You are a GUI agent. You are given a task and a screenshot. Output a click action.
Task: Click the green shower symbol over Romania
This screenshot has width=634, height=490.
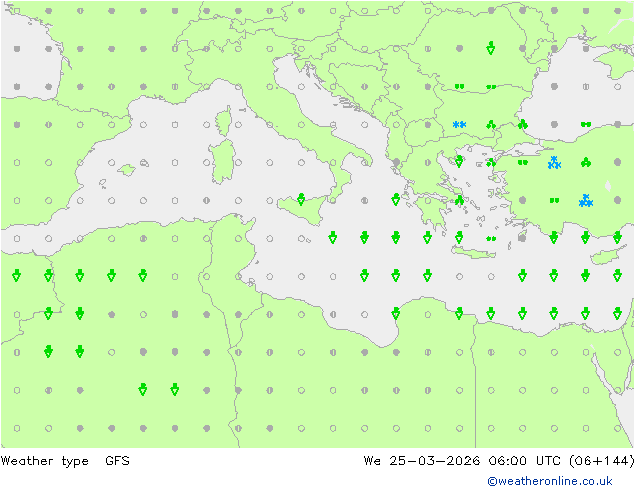click(x=490, y=48)
